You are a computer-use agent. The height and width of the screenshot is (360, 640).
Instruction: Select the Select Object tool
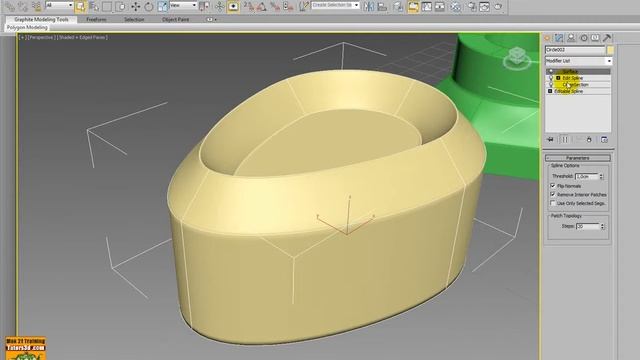[80, 6]
